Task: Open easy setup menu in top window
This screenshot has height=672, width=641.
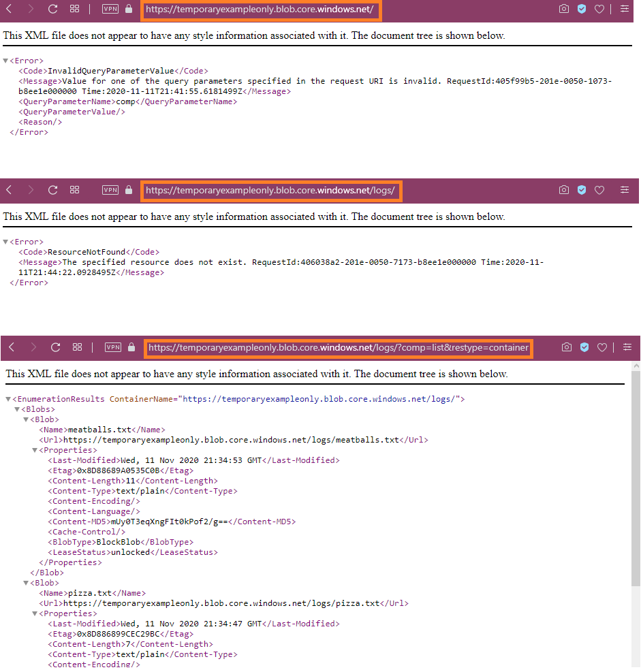Action: pos(625,9)
